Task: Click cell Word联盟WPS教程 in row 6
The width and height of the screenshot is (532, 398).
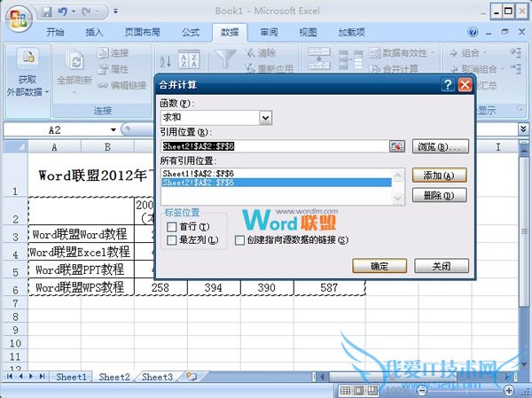Action: click(x=81, y=287)
